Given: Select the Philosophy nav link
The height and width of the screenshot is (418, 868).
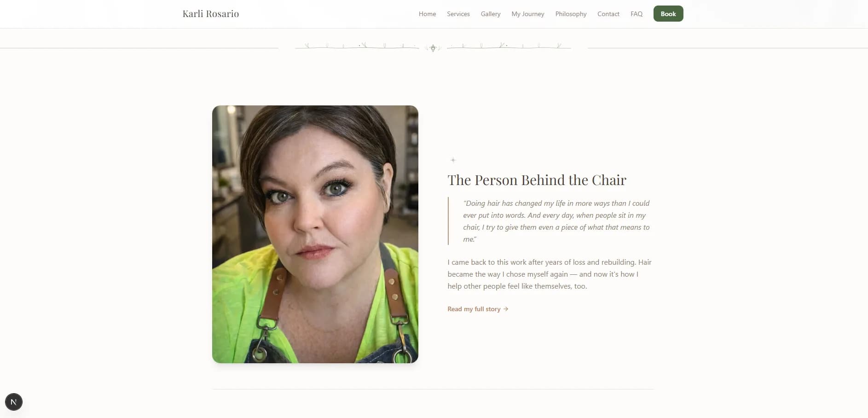Looking at the screenshot, I should (571, 14).
